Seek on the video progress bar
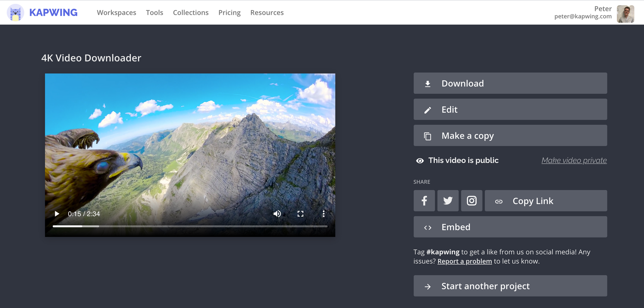The image size is (644, 308). tap(190, 226)
